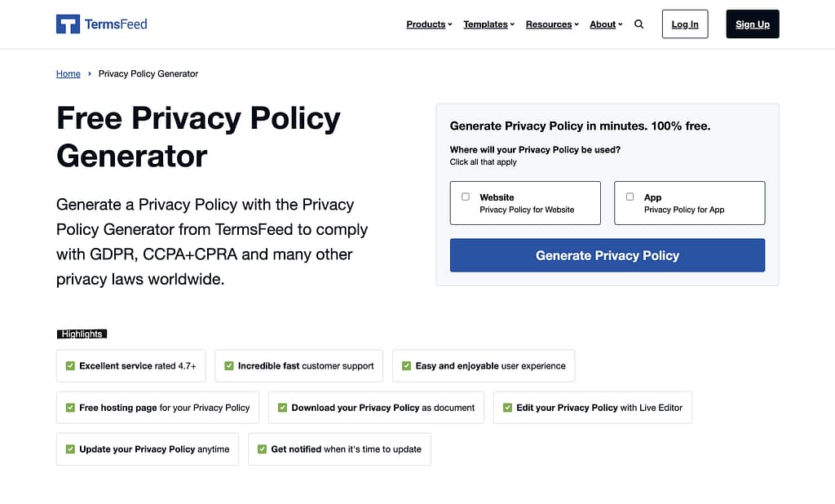
Task: Click the checkmark beside Free hosting page
Action: tap(69, 407)
